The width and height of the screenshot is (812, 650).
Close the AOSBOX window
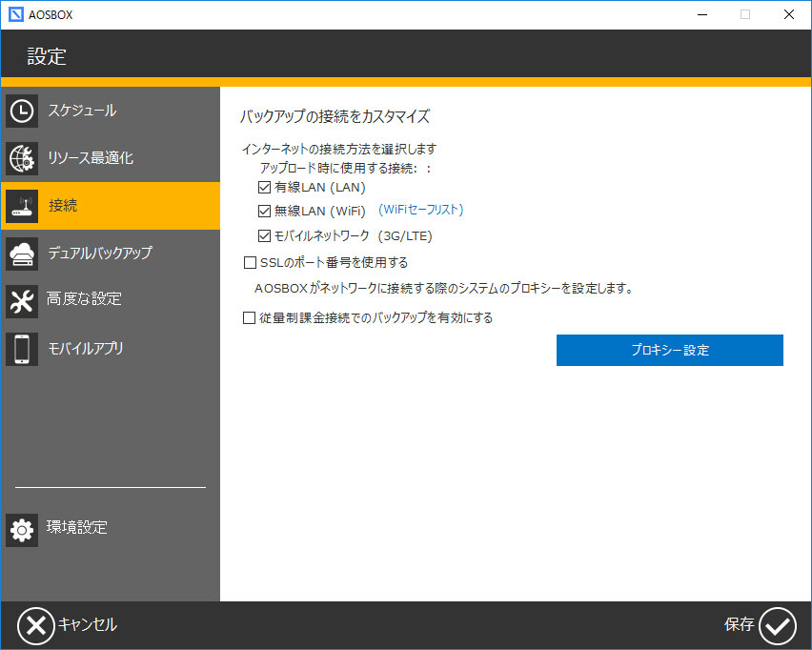(789, 14)
